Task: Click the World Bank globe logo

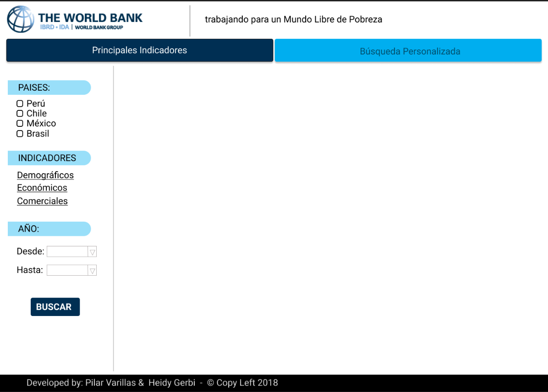Action: point(21,19)
